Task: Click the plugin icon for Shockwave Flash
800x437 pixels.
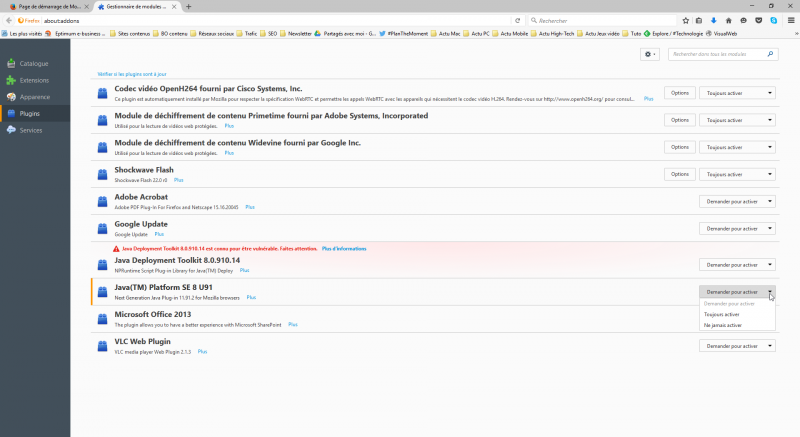Action: point(103,174)
